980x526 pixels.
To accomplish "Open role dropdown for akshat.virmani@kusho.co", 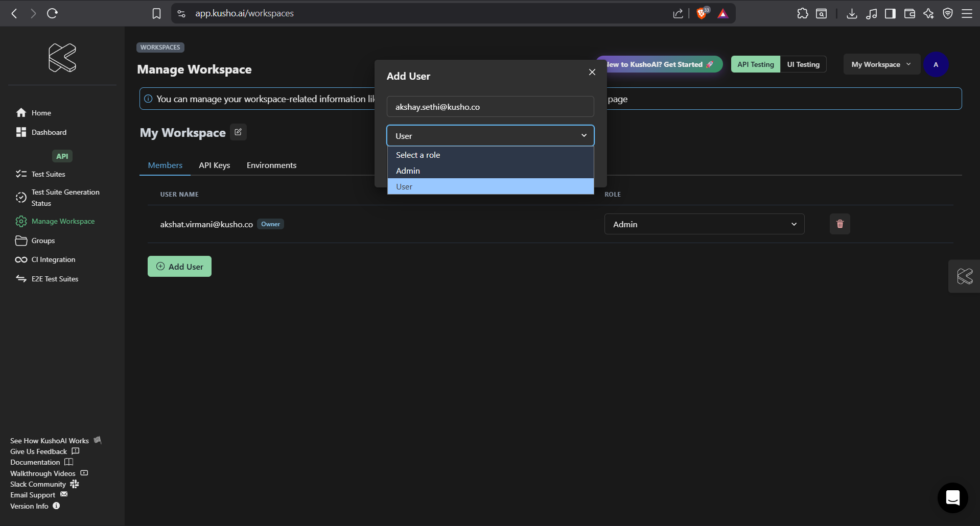I will click(x=704, y=224).
